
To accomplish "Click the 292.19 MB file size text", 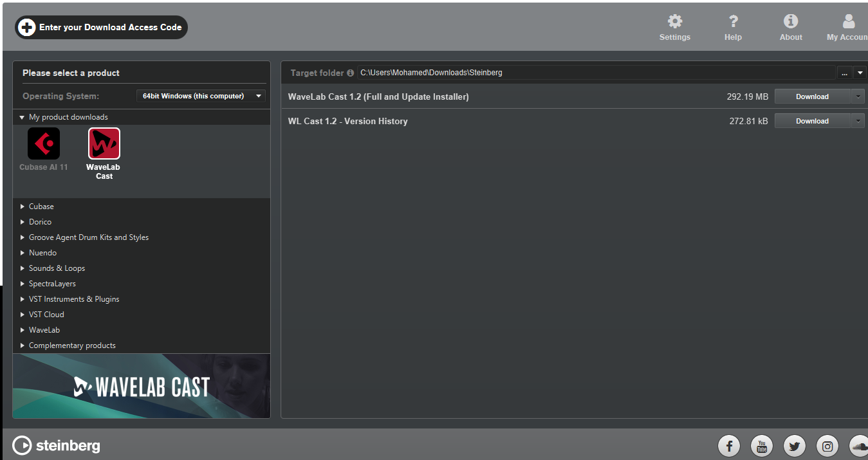I will (748, 97).
